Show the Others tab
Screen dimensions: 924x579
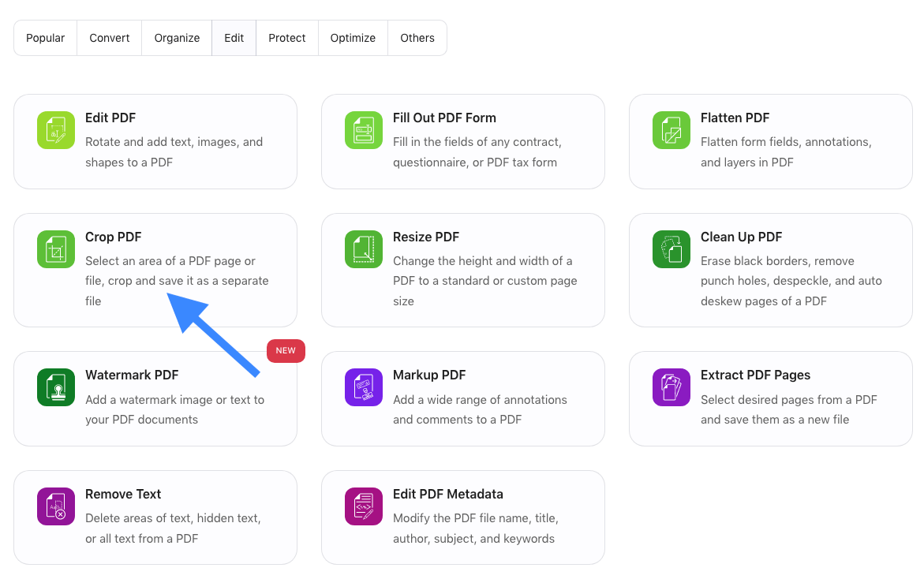tap(417, 38)
